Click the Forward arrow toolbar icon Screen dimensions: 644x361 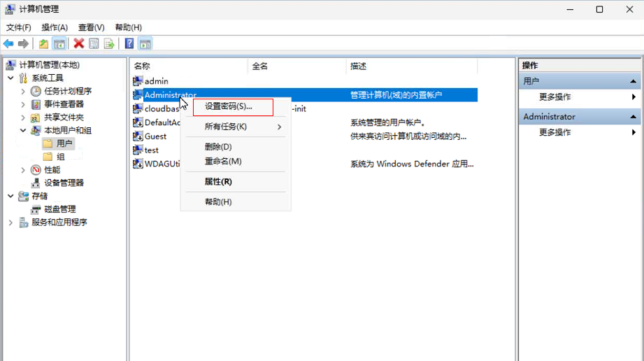tap(23, 43)
